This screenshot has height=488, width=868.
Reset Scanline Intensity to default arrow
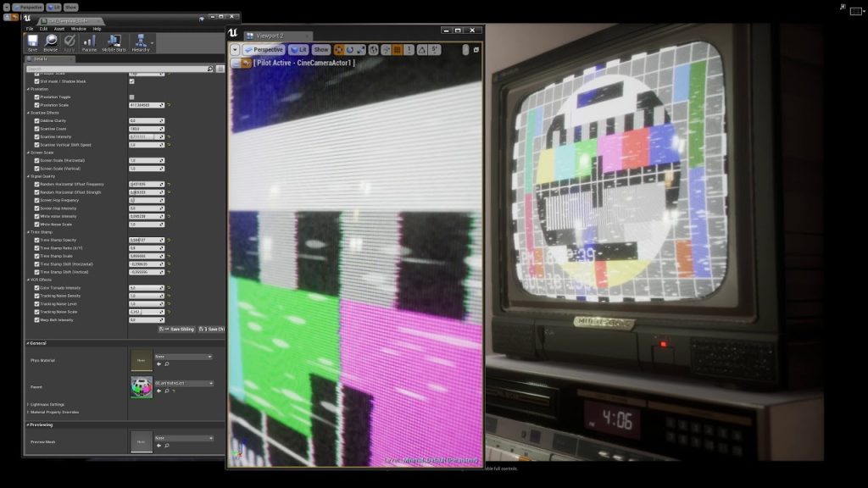tap(169, 136)
